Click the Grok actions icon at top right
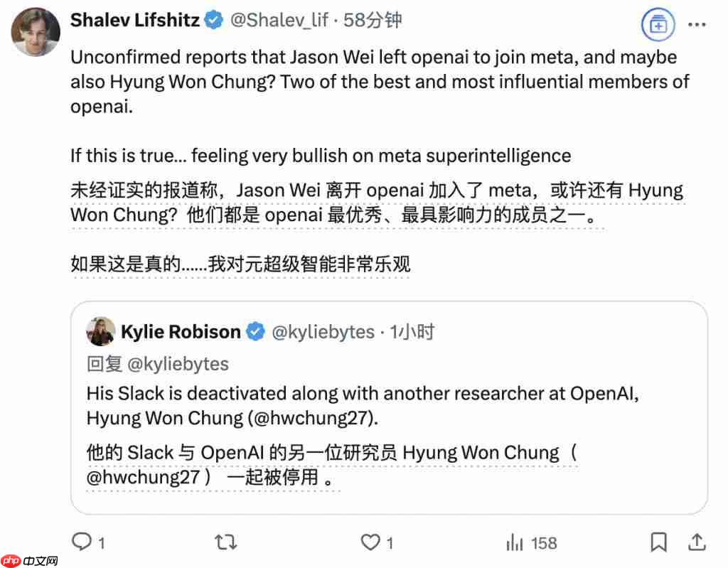The width and height of the screenshot is (728, 568). [658, 23]
